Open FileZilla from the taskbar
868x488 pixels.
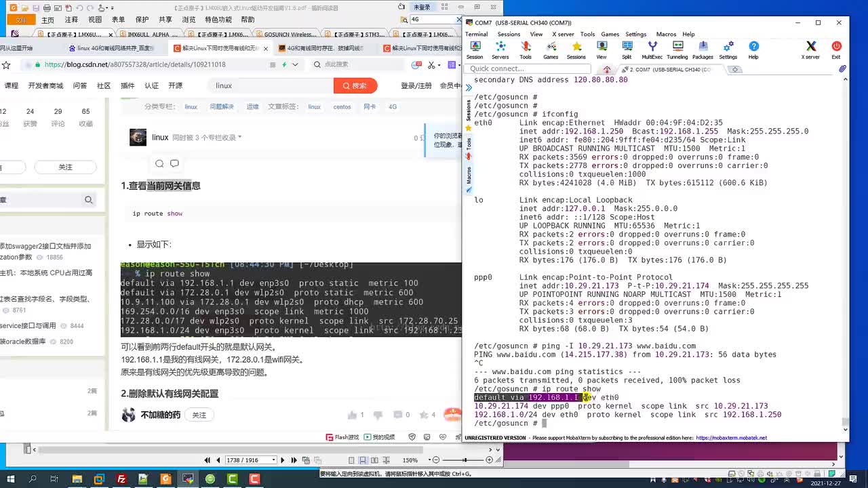point(121,479)
